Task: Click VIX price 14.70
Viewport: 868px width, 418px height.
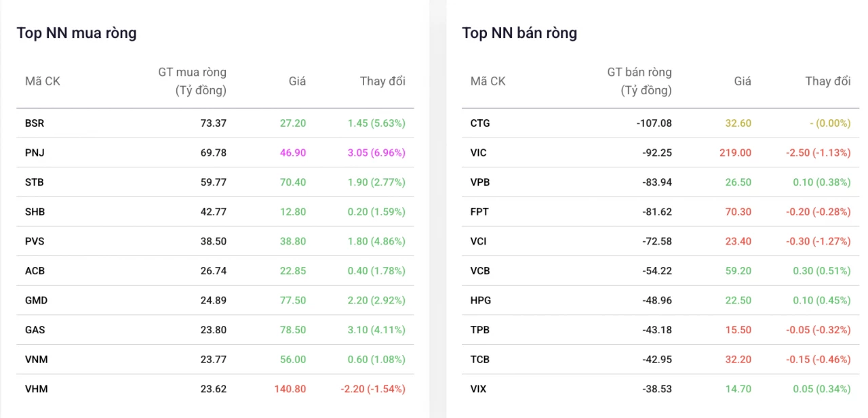Action: point(738,389)
